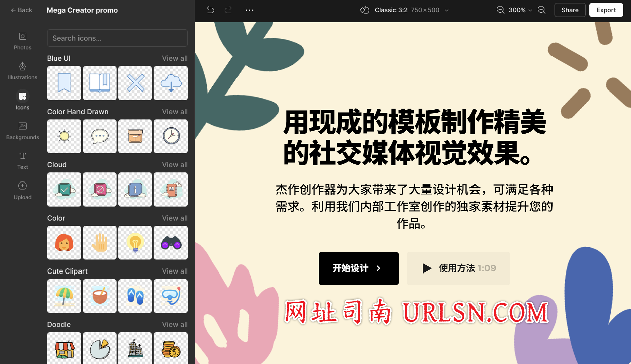This screenshot has width=631, height=364.
Task: Click the Export button
Action: tap(606, 10)
